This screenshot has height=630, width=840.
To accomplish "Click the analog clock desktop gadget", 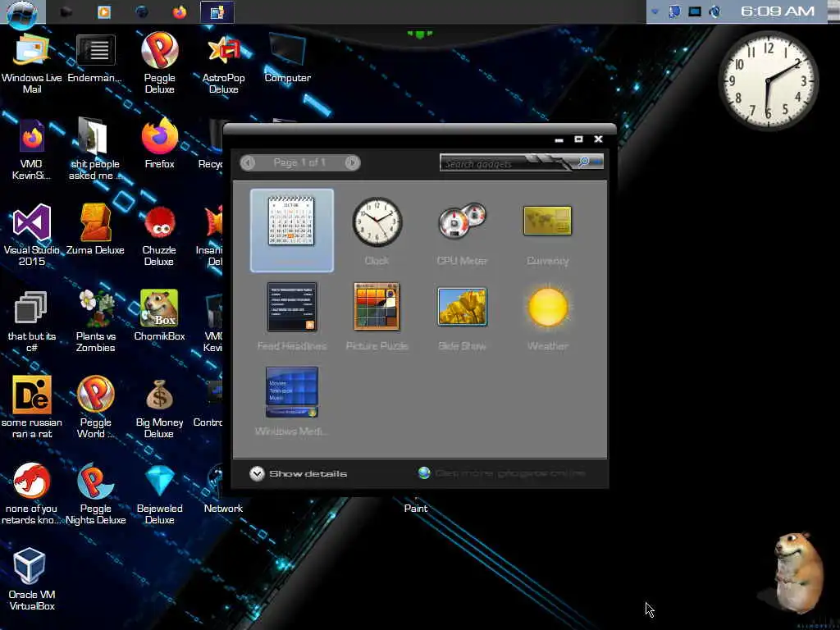I will point(768,80).
